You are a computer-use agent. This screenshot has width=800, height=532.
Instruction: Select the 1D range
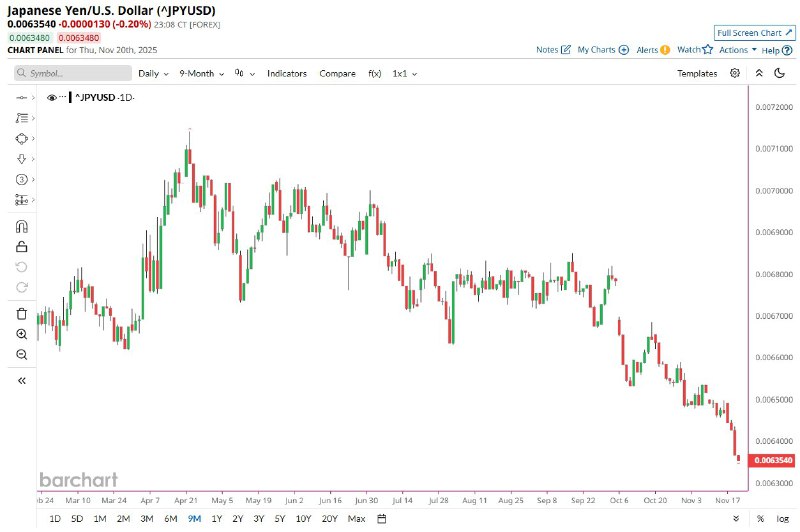[x=55, y=519]
